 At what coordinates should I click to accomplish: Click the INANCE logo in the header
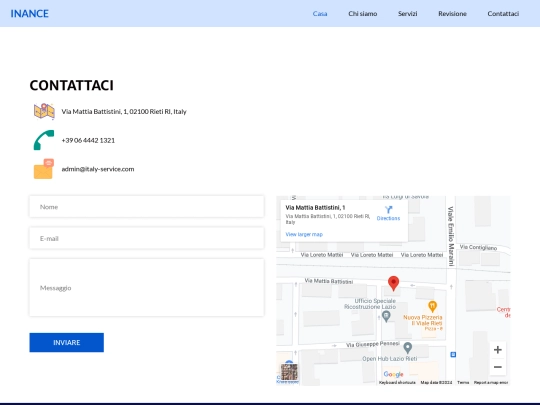coord(30,13)
